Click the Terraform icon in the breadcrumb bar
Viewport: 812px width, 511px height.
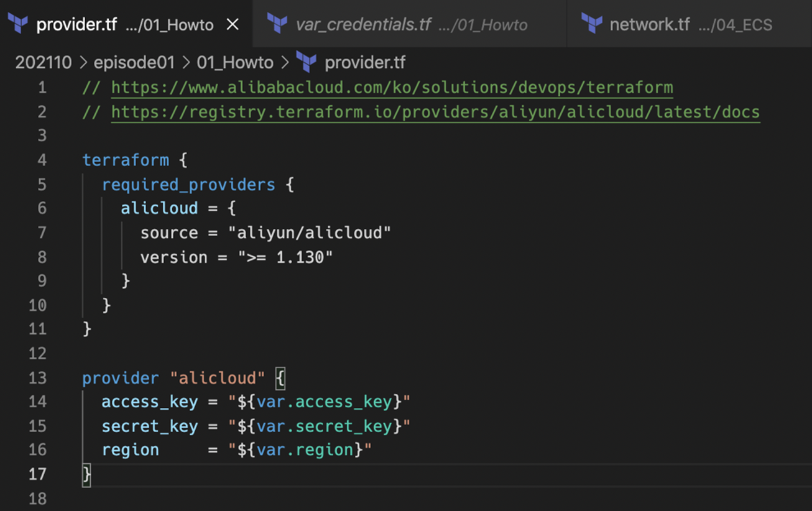[x=305, y=62]
